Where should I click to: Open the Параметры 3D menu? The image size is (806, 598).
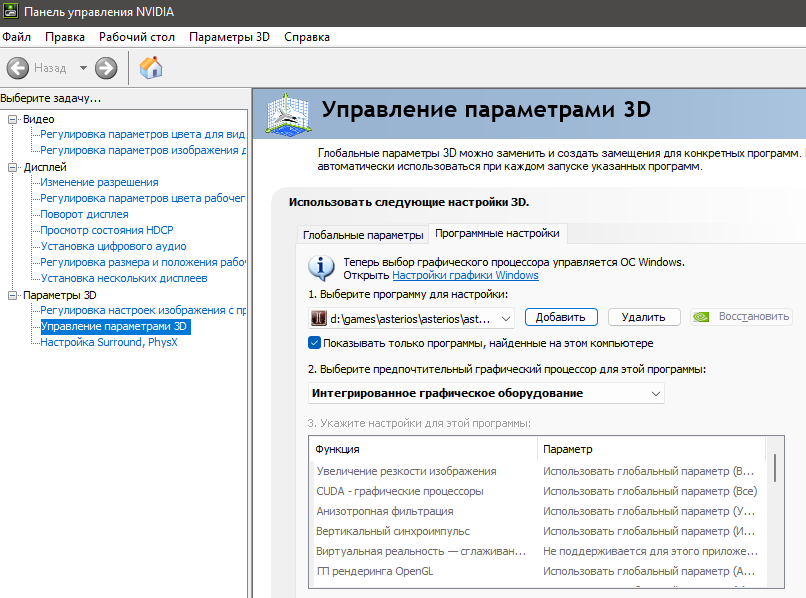click(x=229, y=37)
